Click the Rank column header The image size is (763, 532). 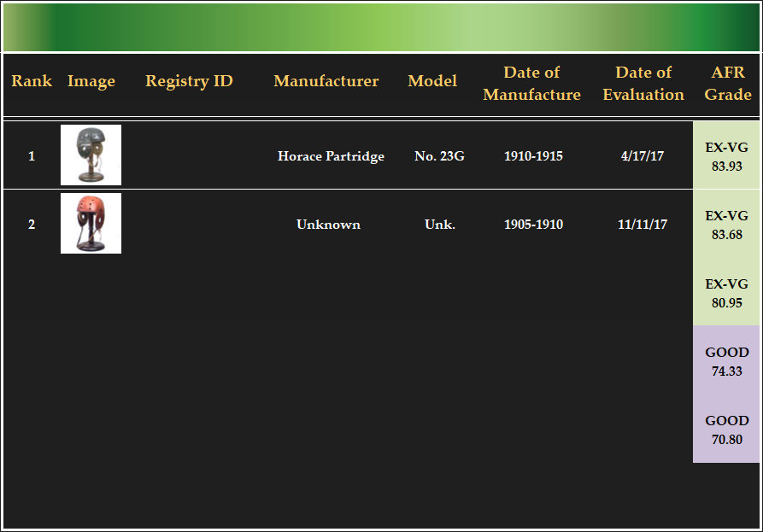click(x=32, y=81)
